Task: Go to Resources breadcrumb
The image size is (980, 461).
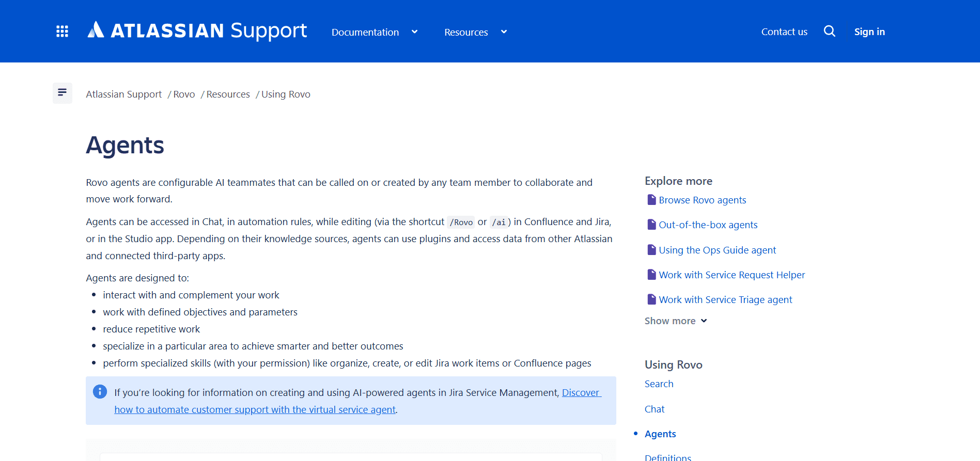Action: coord(228,94)
